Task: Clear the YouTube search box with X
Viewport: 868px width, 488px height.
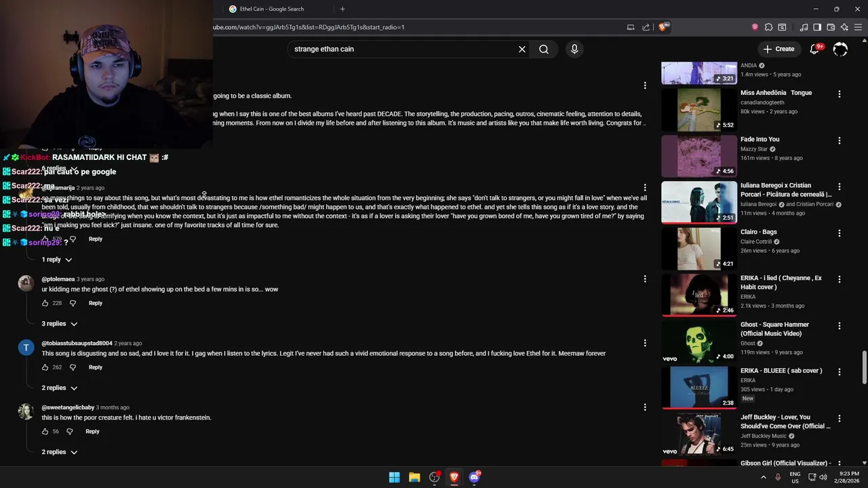Action: (x=522, y=49)
